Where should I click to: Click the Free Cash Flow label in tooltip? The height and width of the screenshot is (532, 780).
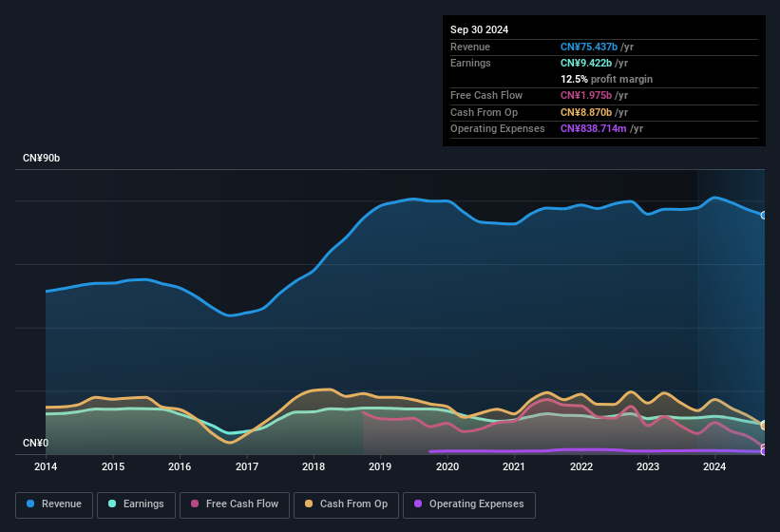(x=486, y=95)
